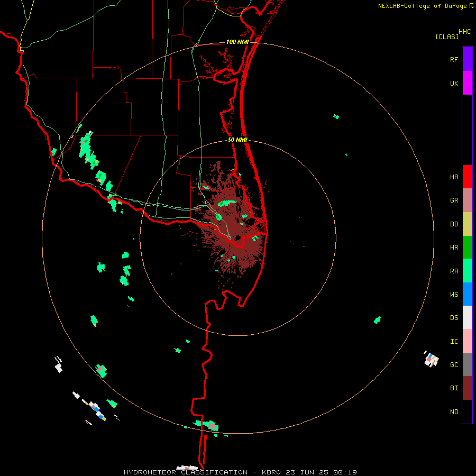Click the WS legend label
Image resolution: width=476 pixels, height=476 pixels.
(454, 294)
